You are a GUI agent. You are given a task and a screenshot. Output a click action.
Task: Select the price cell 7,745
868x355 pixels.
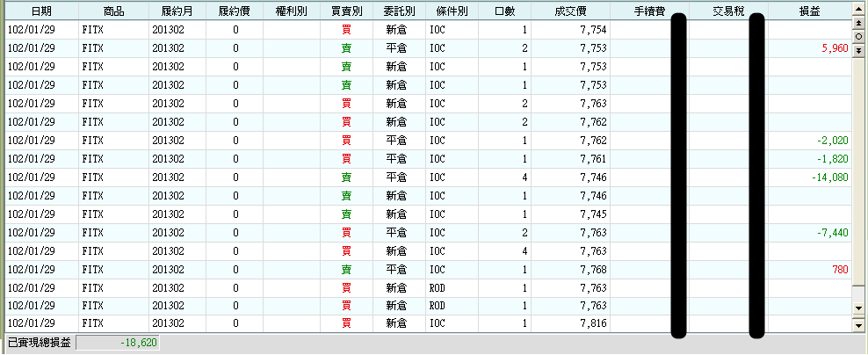571,214
